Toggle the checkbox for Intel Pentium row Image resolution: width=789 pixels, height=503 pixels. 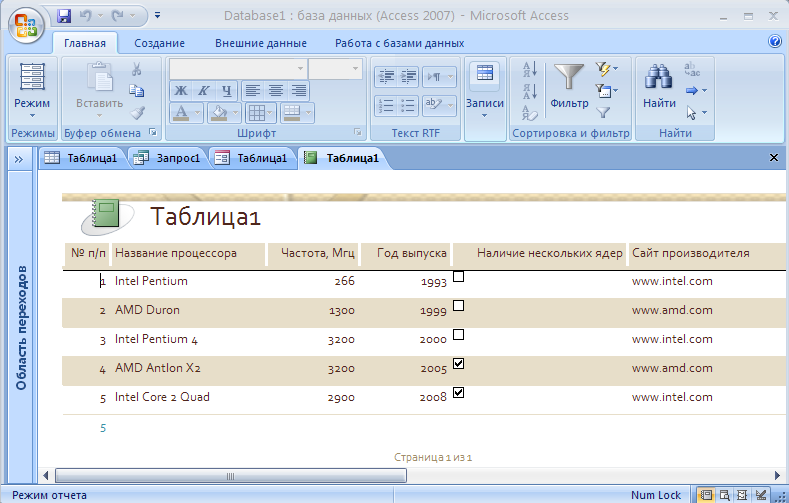[458, 277]
